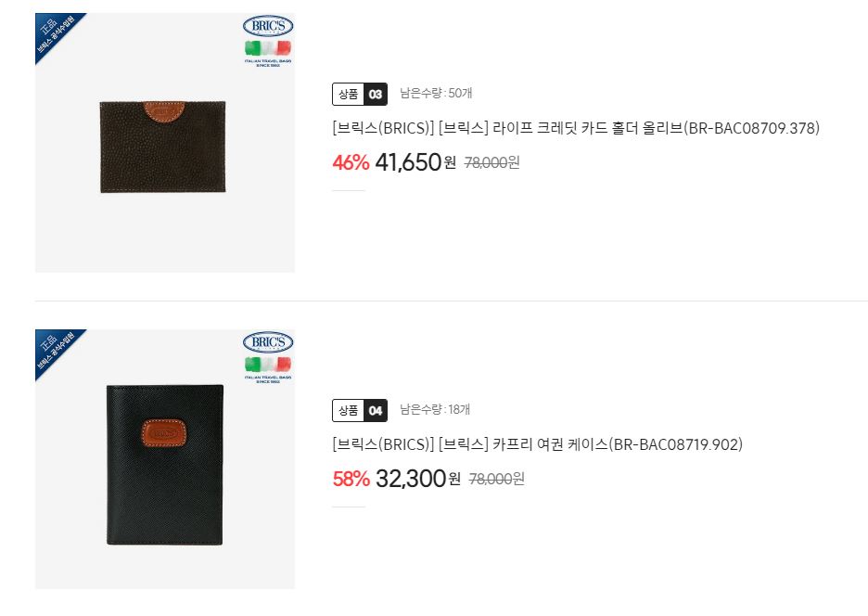Click the Italian flag icon on the second product
Screen dimensions: 868x616
coord(268,365)
